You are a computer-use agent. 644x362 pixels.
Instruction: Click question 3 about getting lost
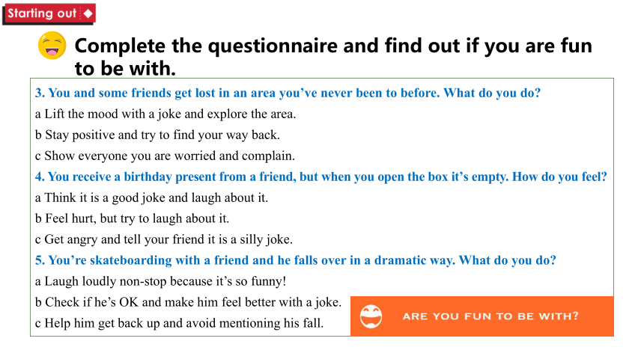(x=288, y=93)
